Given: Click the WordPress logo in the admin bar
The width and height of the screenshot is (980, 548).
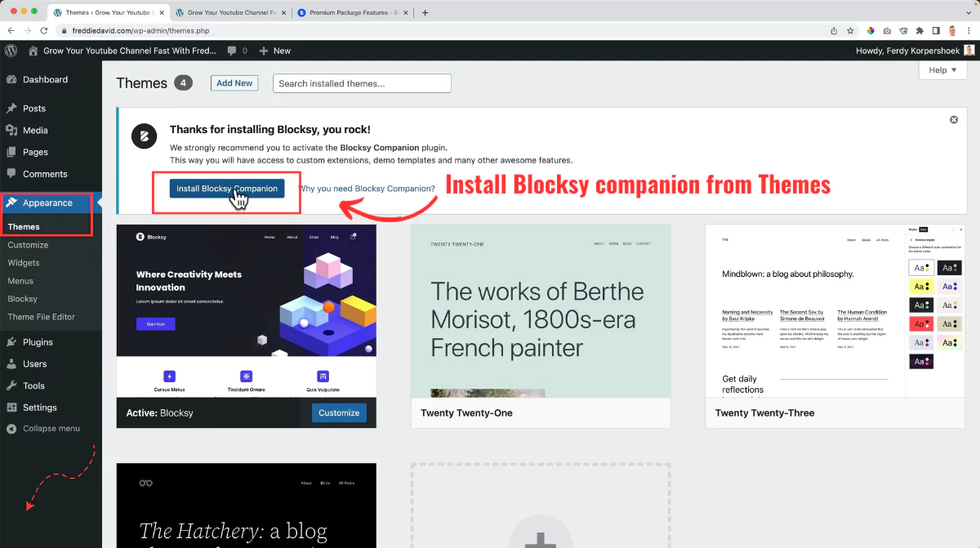Looking at the screenshot, I should [x=11, y=50].
